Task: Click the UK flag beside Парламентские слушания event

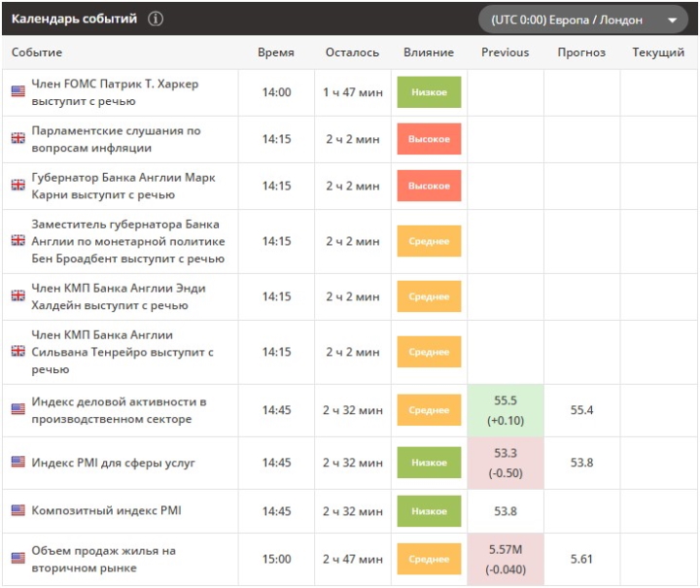Action: tap(17, 139)
